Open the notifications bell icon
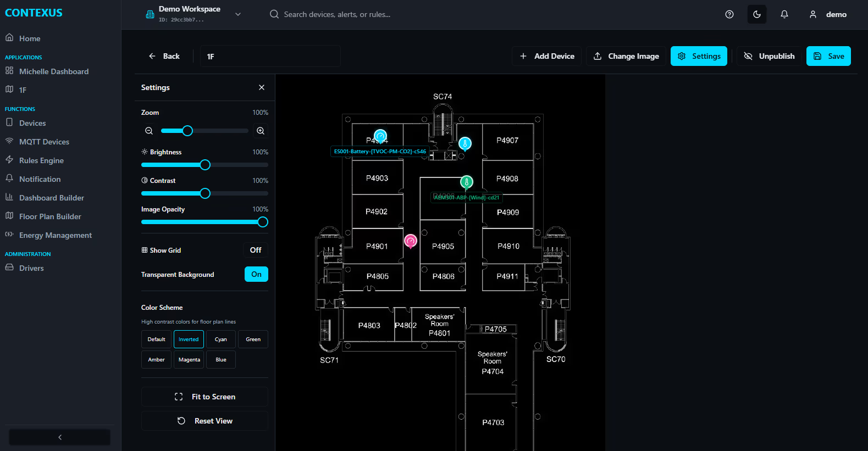 click(784, 14)
